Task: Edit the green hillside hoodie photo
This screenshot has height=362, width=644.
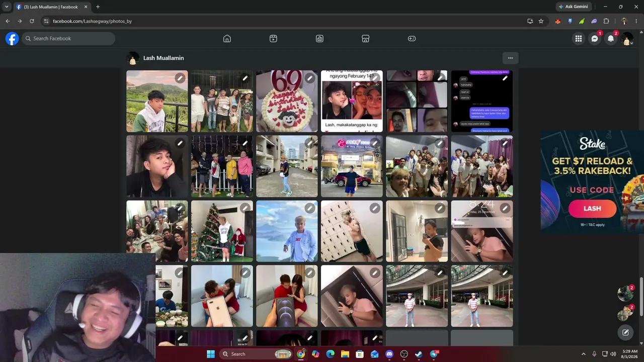Action: coord(180,78)
